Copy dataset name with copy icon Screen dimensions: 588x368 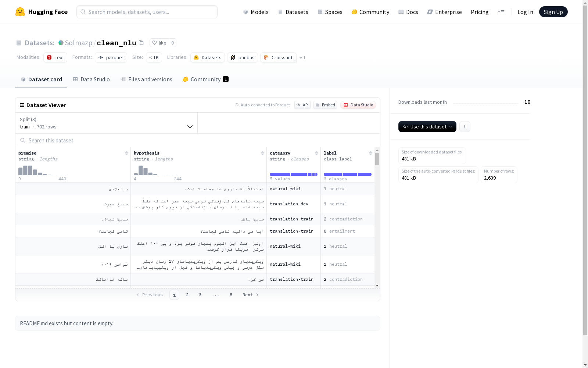141,43
